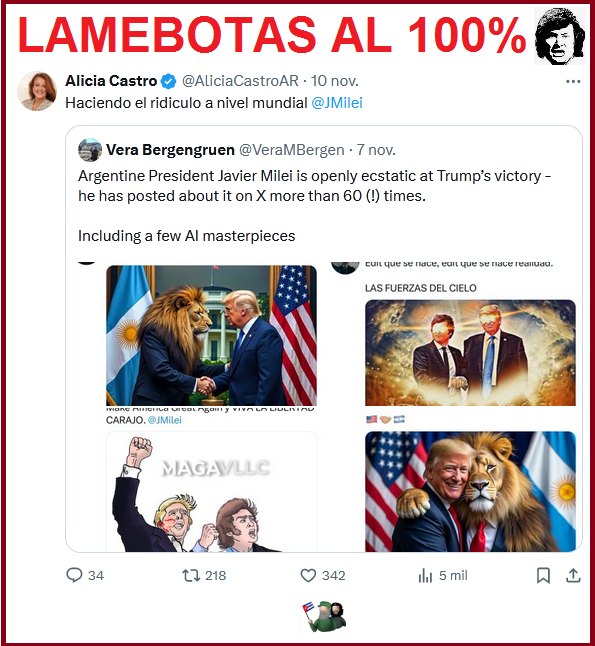Open the glowing eyes Las Fuerzas image
Image resolution: width=595 pixels, height=646 pixels.
[470, 353]
